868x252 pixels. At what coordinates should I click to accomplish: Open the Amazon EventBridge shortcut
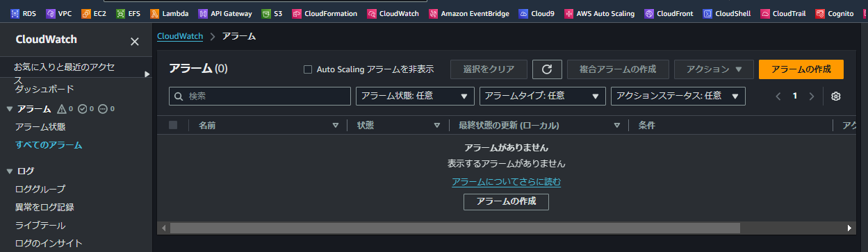469,13
